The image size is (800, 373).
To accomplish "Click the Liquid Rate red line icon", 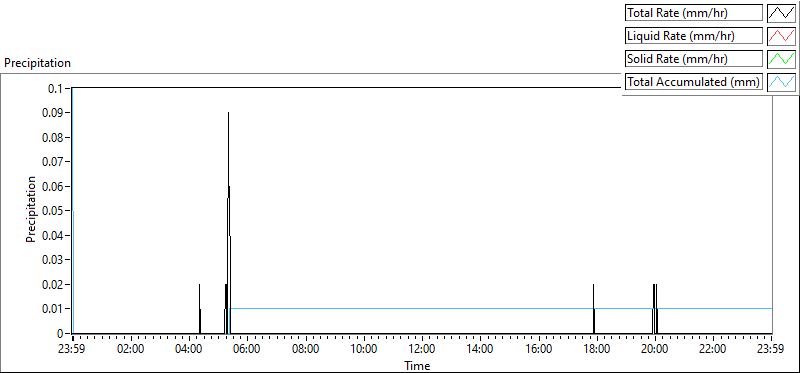I will coord(781,36).
